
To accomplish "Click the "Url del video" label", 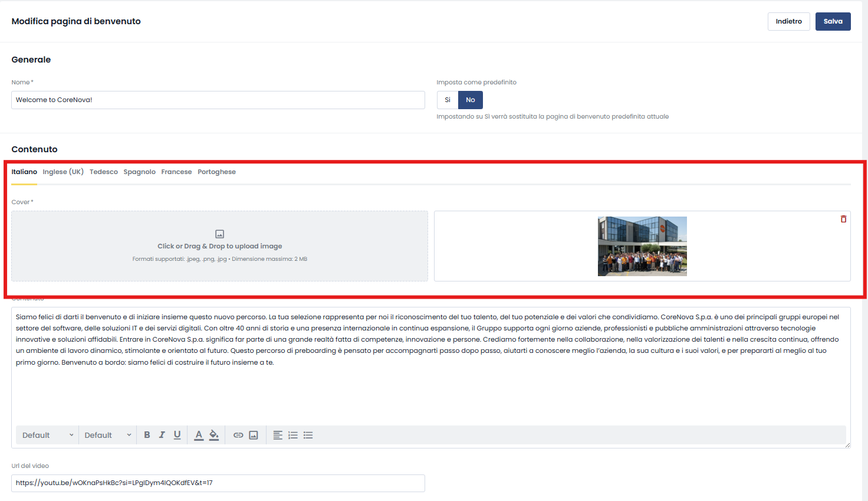I will (30, 466).
